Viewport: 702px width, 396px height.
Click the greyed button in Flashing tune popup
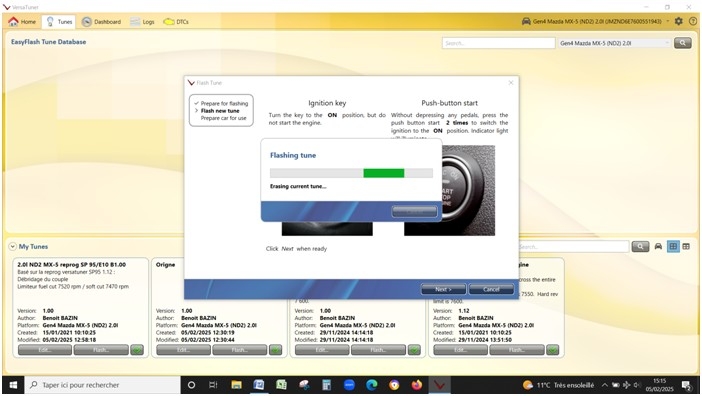tap(414, 211)
